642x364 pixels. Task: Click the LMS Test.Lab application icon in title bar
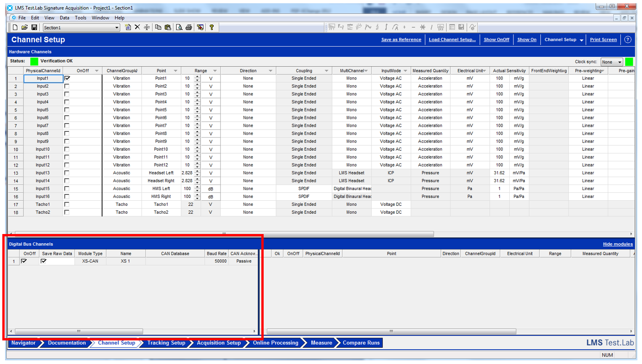click(10, 7)
